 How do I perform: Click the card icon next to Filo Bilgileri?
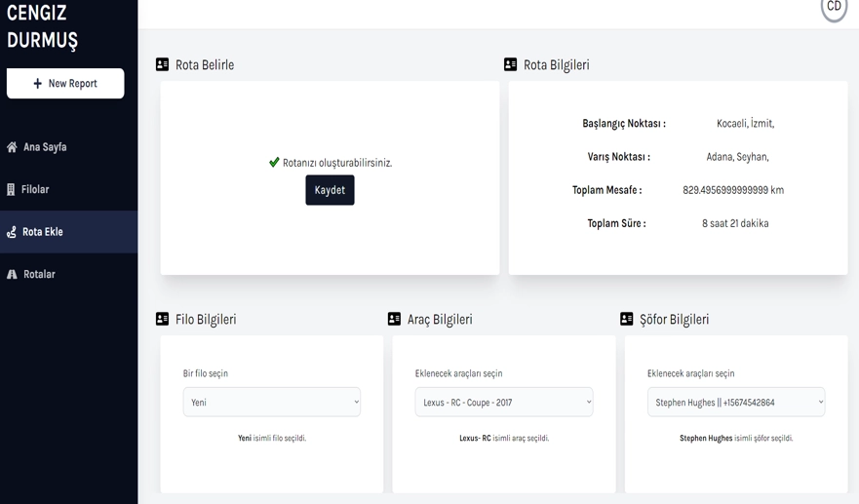coord(162,319)
